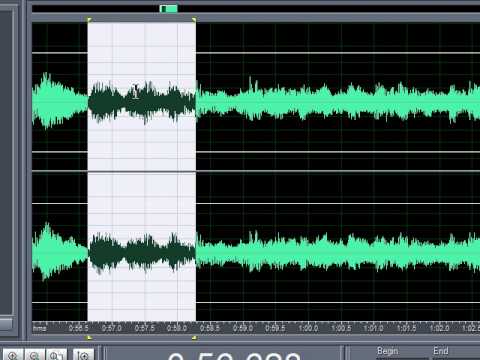Click the highlighted selection in the lower channel waveform
This screenshot has height=360, width=480.
click(x=142, y=247)
